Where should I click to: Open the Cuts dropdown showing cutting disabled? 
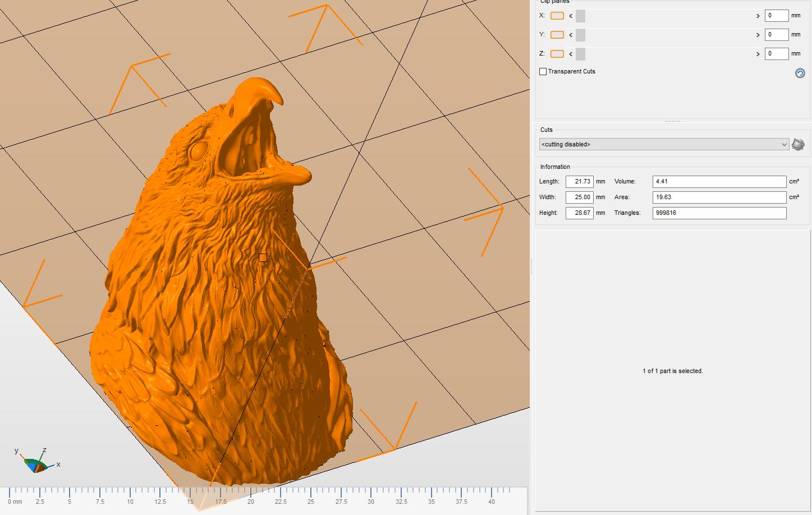[662, 144]
